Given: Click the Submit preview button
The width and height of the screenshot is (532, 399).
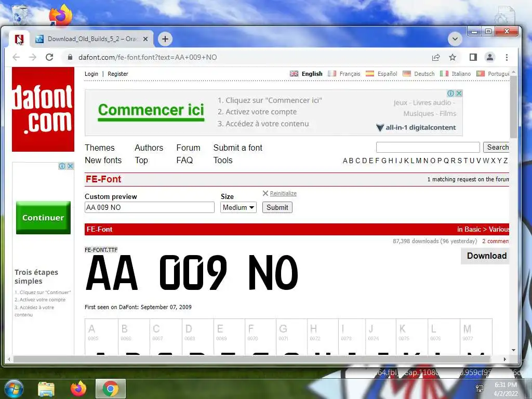Looking at the screenshot, I should point(277,207).
